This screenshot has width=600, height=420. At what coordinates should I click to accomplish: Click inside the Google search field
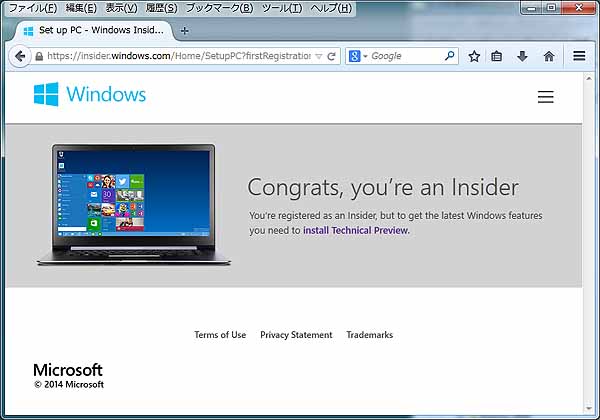(405, 56)
